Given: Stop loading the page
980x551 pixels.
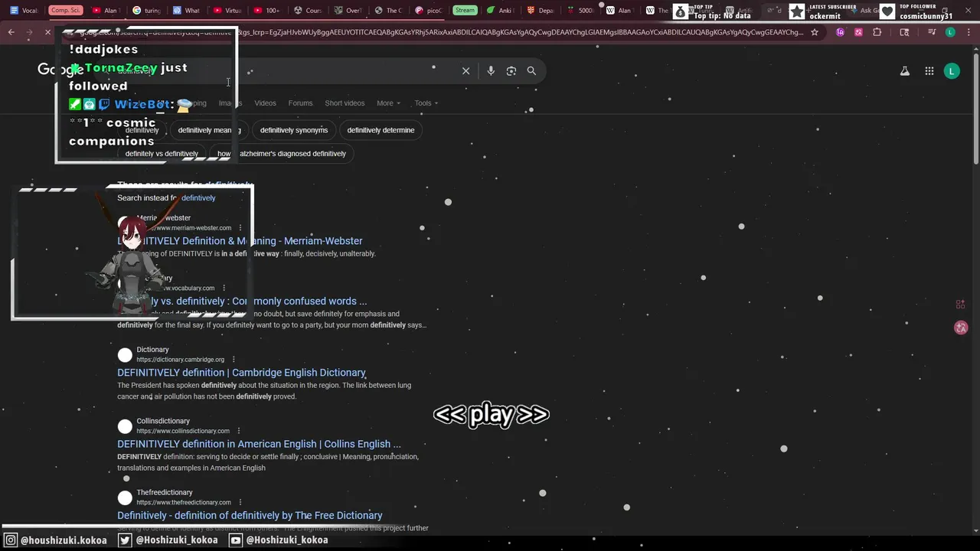Looking at the screenshot, I should pyautogui.click(x=47, y=32).
